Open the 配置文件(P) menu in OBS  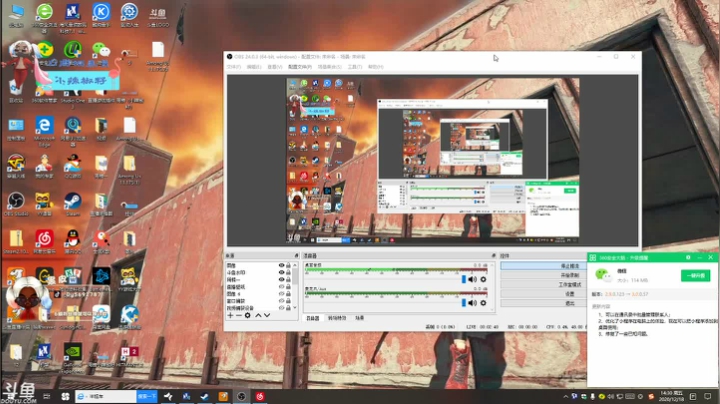[x=299, y=67]
